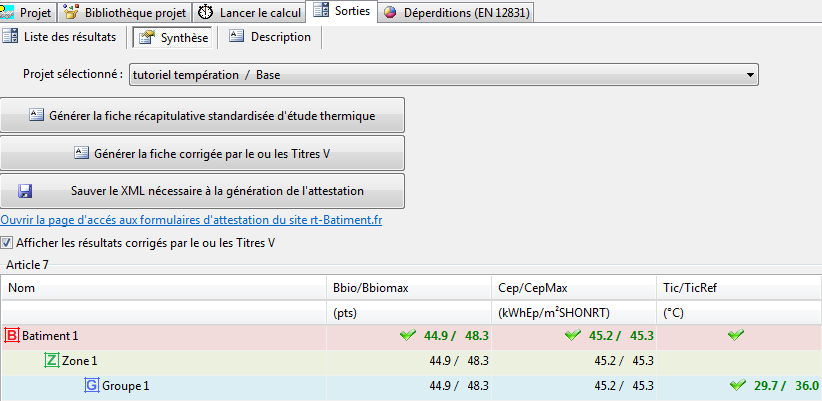Switch to the Bibliothèque projet tab
822x401 pixels.
click(125, 12)
